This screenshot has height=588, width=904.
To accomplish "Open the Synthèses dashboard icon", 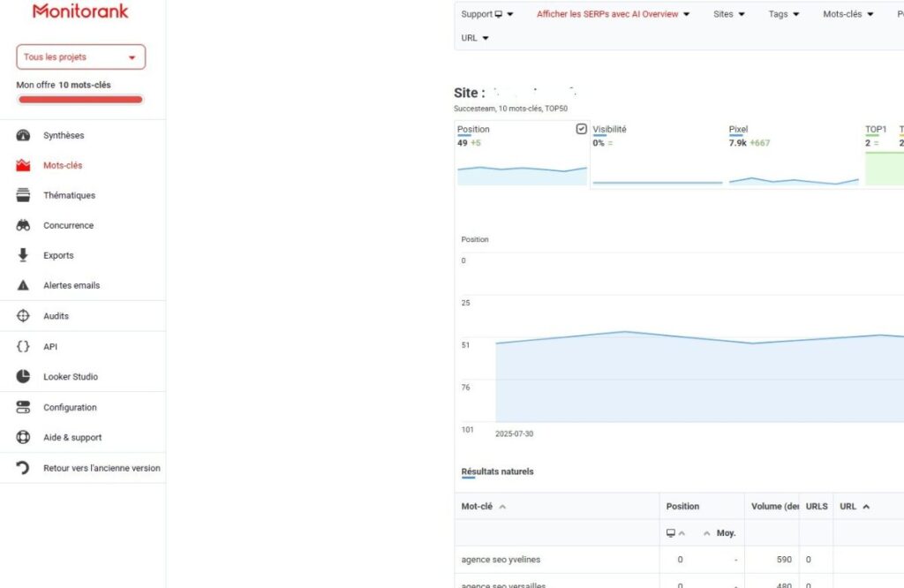I will point(23,135).
